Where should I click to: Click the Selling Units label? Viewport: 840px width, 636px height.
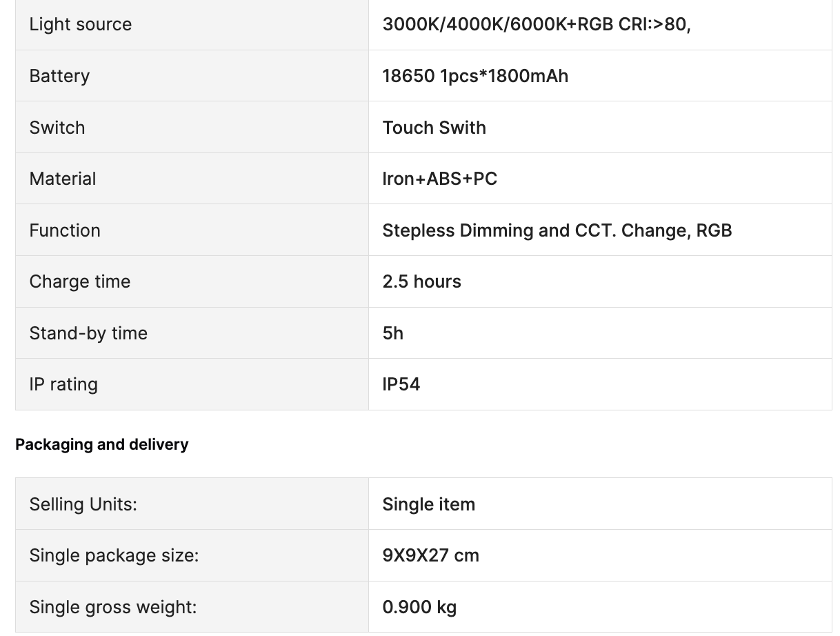tap(83, 504)
